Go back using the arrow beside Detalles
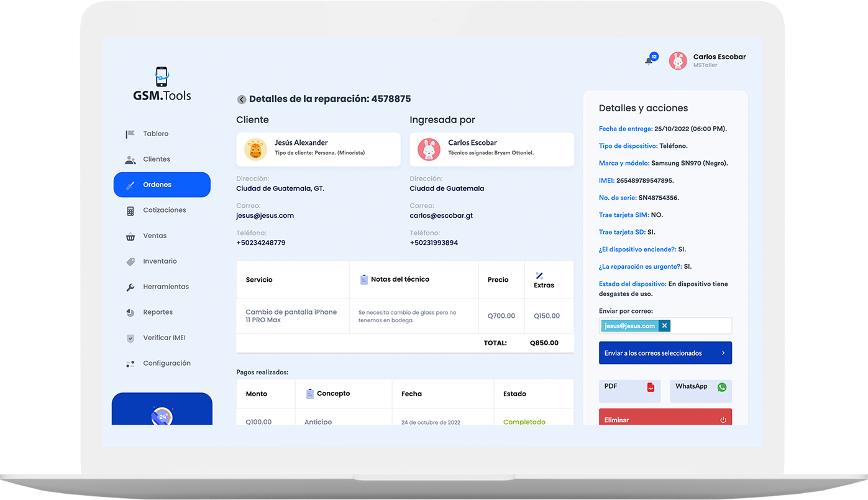 tap(242, 100)
